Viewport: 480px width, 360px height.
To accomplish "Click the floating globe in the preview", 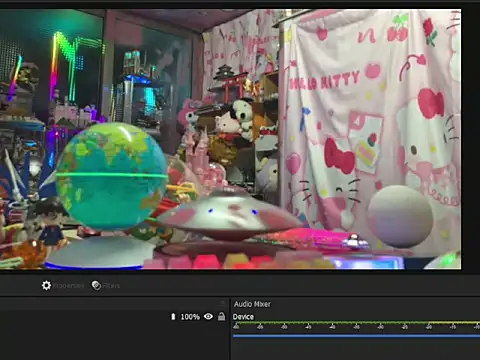I will point(112,176).
